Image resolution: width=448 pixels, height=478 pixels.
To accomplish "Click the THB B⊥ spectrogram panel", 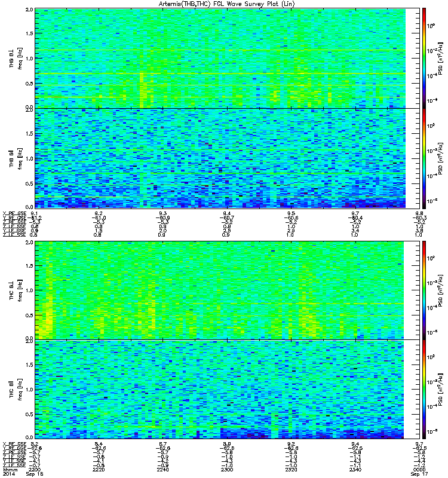I will (x=220, y=58).
